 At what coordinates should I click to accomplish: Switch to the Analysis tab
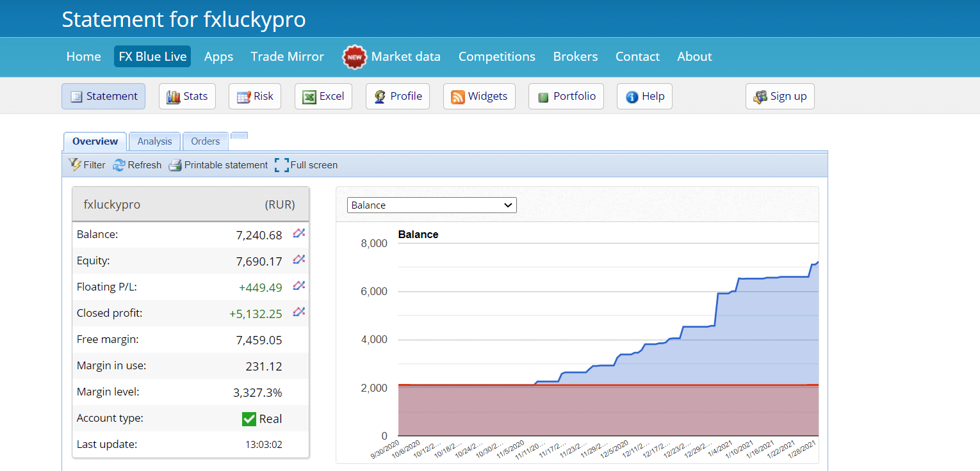[154, 141]
